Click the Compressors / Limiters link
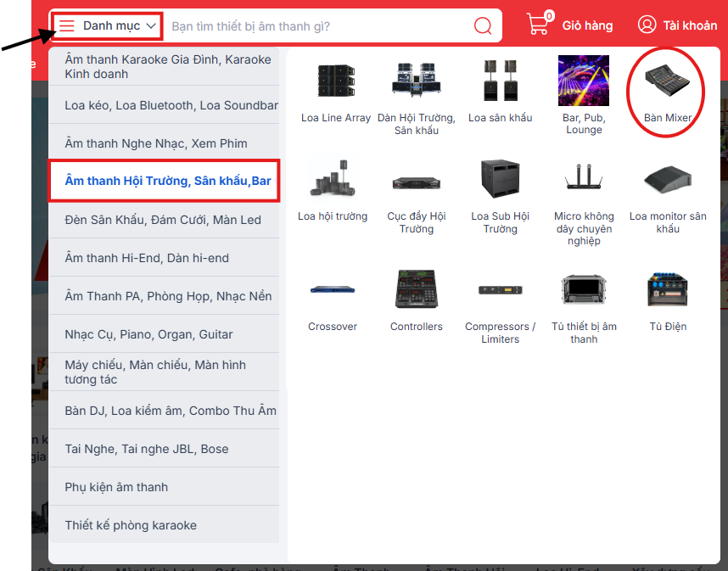Image resolution: width=728 pixels, height=571 pixels. [x=500, y=333]
